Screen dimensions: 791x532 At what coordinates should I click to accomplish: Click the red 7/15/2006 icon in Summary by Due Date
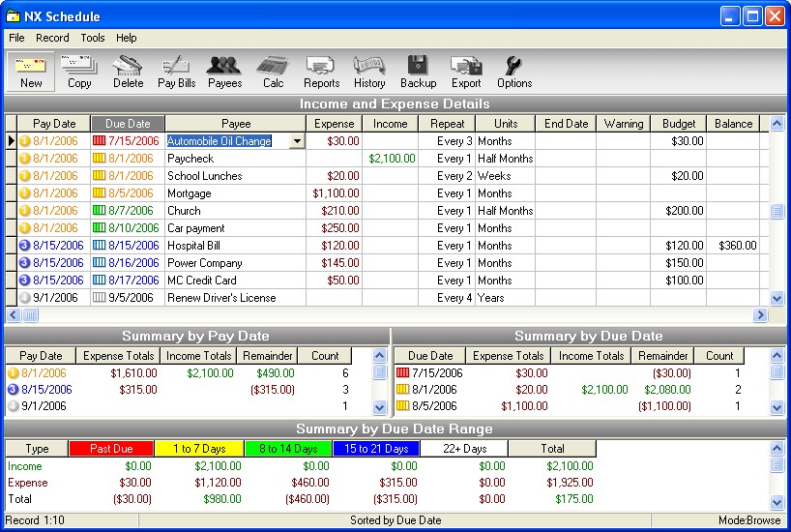[402, 373]
